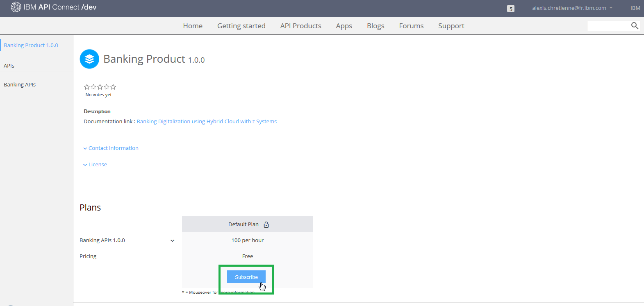Screen dimensions: 644x306
Task: Click the Default Plan lock icon
Action: (x=266, y=224)
